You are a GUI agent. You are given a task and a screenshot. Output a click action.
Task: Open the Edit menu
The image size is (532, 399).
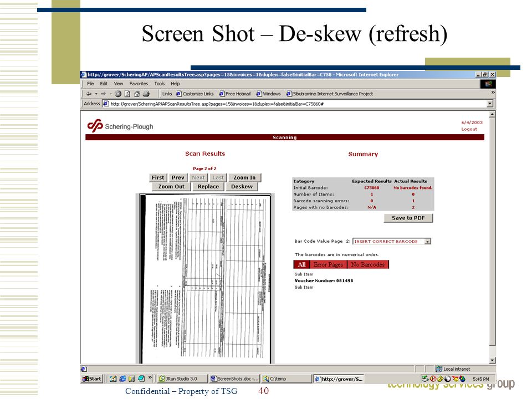[104, 84]
